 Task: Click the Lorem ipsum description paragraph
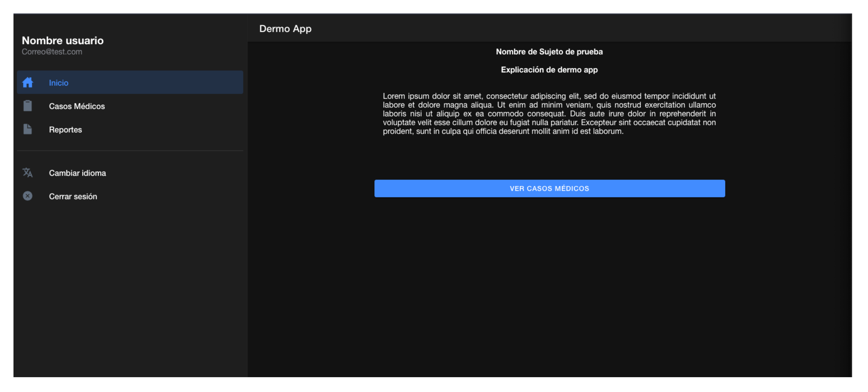[549, 114]
